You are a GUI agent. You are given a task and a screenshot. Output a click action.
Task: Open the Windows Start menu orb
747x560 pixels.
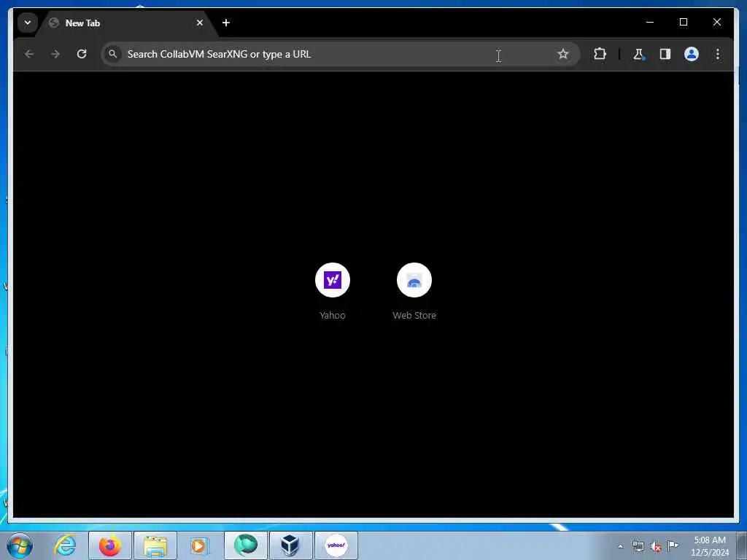coord(20,545)
